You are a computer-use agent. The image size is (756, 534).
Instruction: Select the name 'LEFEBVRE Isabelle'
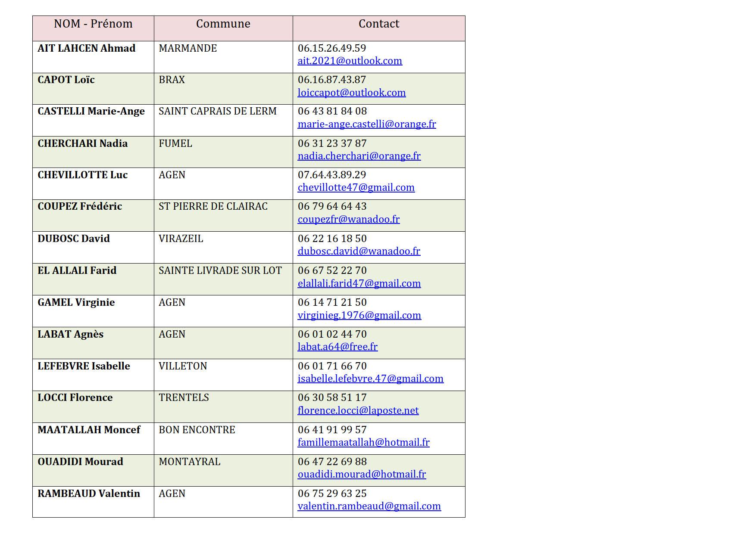pyautogui.click(x=84, y=366)
